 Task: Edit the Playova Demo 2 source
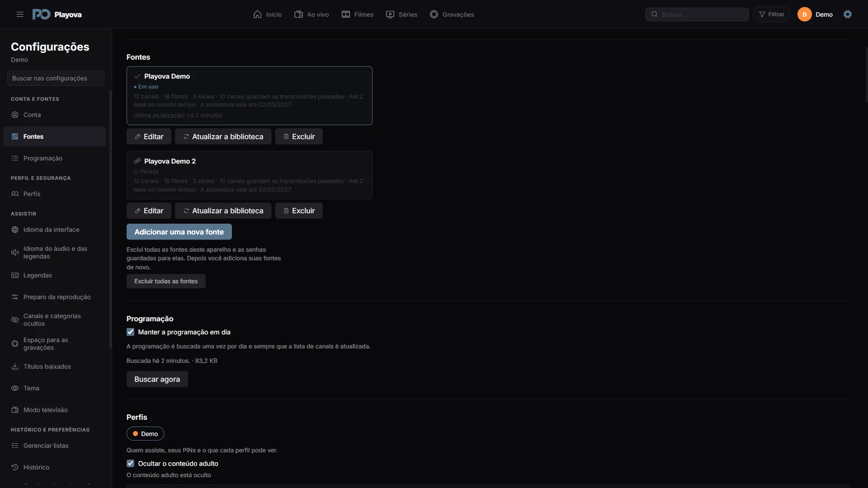tap(149, 211)
